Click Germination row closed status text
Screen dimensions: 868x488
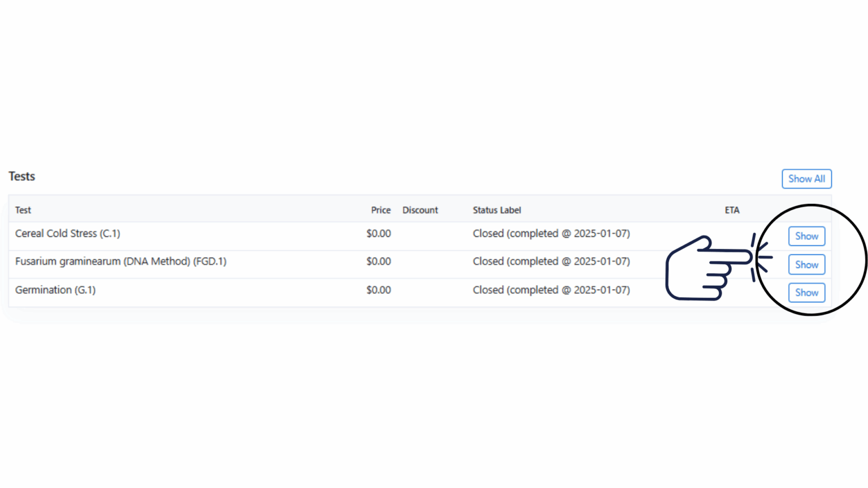[551, 290]
